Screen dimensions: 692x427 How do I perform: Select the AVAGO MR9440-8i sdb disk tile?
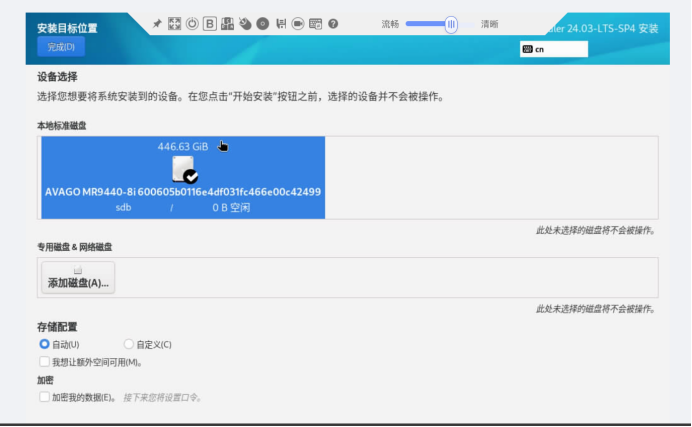[x=183, y=177]
